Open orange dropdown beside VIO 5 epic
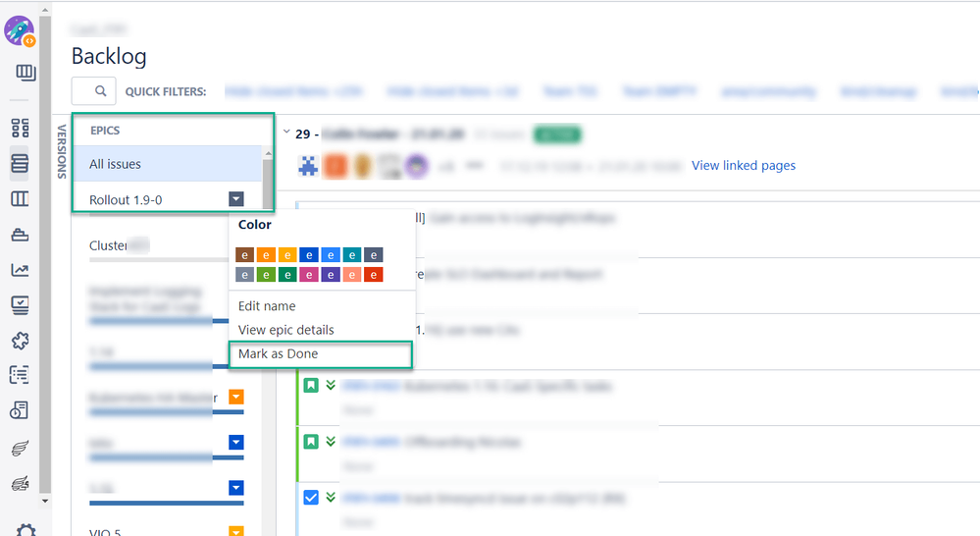 (x=235, y=531)
